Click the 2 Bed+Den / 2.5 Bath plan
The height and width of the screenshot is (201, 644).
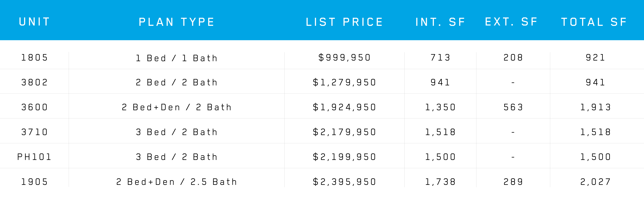point(177,182)
